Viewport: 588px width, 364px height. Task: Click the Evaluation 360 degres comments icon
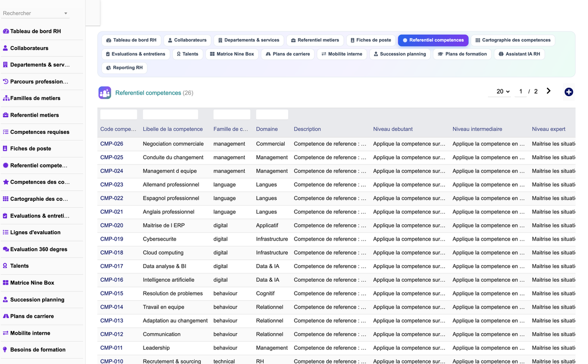click(x=6, y=249)
